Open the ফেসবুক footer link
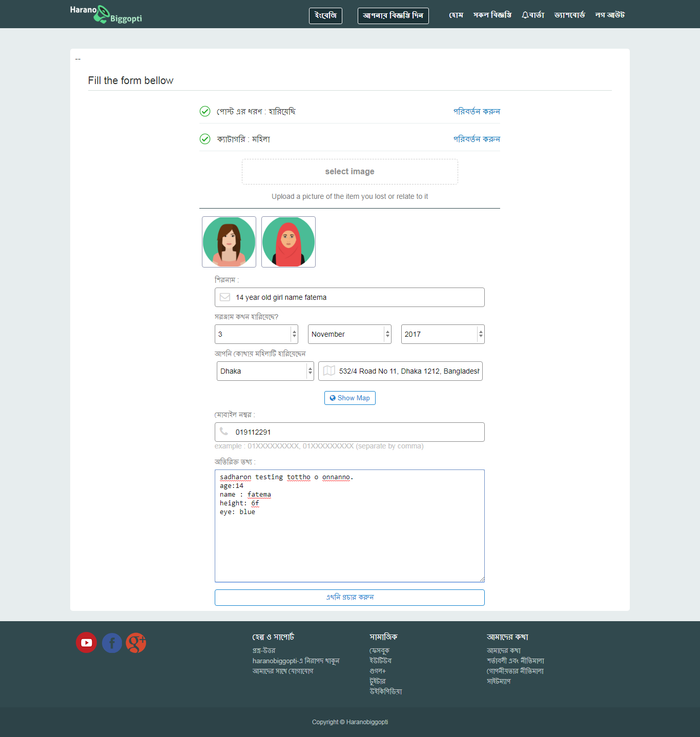 (x=380, y=650)
